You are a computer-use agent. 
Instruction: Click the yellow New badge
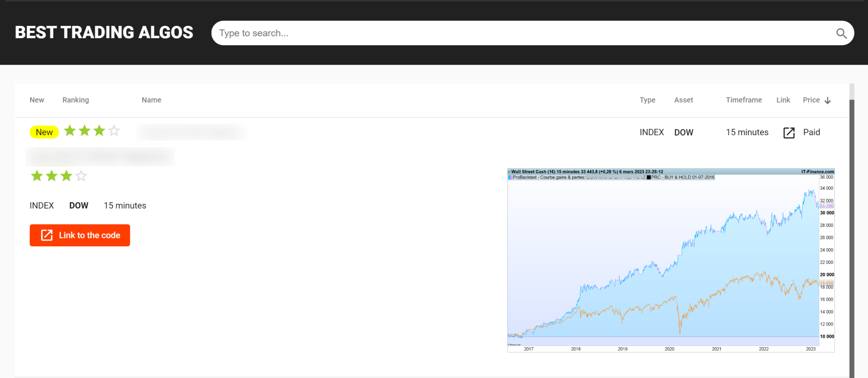pos(44,132)
